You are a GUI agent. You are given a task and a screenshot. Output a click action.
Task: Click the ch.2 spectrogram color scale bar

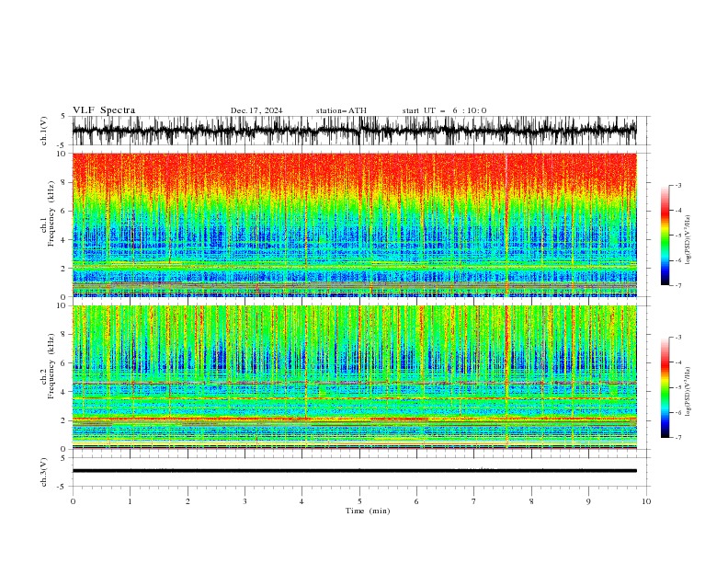click(665, 387)
